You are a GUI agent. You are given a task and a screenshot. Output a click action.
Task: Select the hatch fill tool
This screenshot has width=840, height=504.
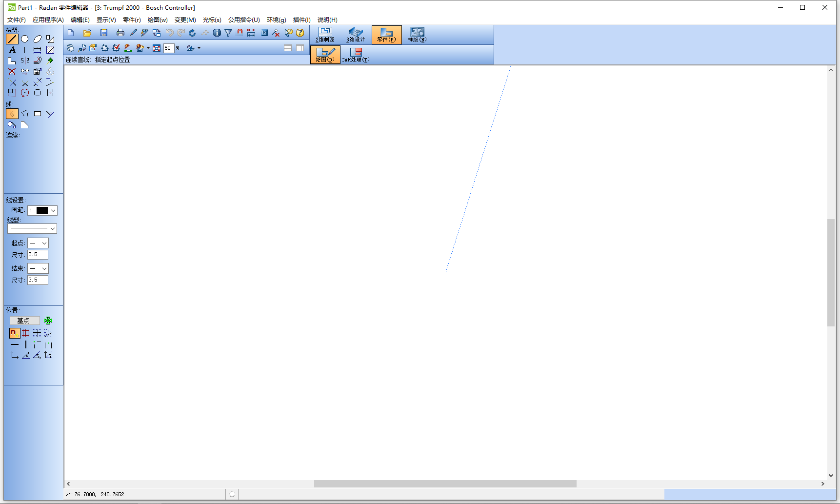point(50,50)
